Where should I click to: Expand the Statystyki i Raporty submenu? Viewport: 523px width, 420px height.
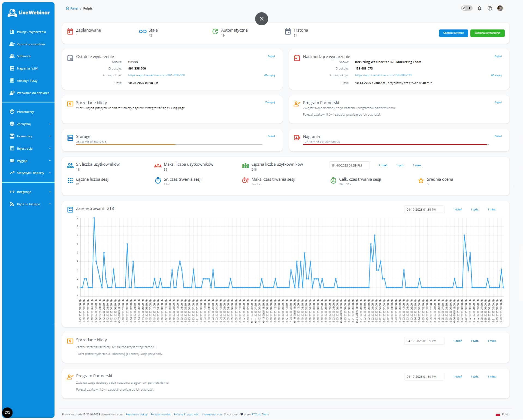click(30, 173)
